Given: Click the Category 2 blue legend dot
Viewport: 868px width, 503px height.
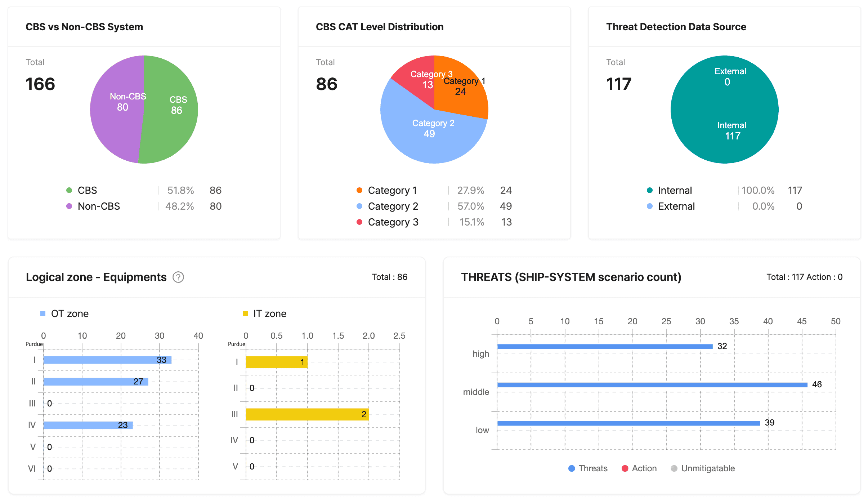Looking at the screenshot, I should (x=359, y=206).
